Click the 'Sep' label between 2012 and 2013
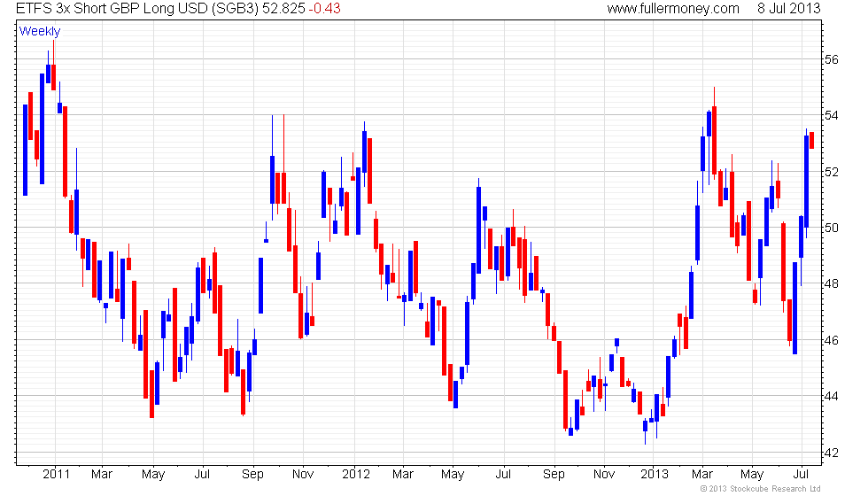The height and width of the screenshot is (496, 868). 554,475
